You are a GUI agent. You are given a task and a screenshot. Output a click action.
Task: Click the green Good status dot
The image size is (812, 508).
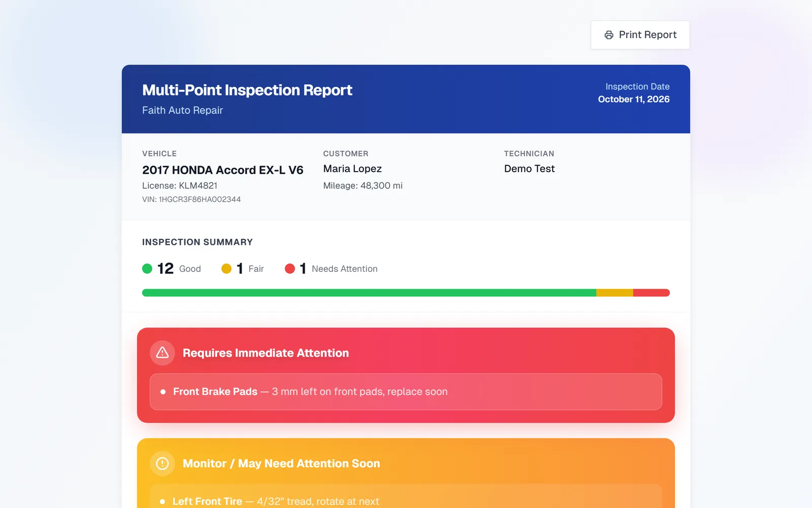(x=147, y=269)
